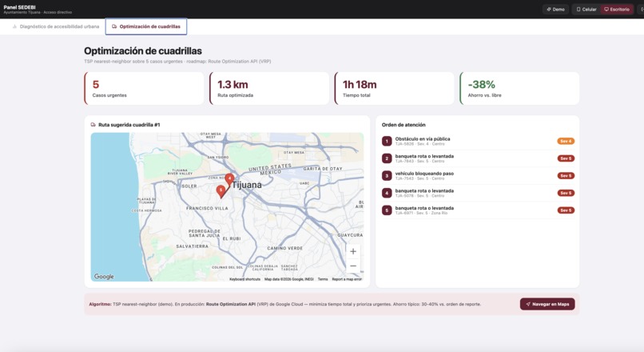Click the orange Sev 4 severity tag
This screenshot has width=644, height=352.
point(566,141)
